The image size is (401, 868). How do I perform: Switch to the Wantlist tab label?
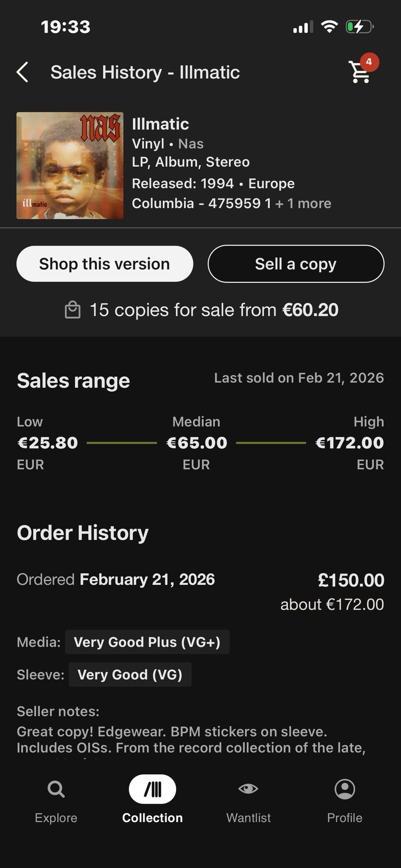[x=248, y=817]
